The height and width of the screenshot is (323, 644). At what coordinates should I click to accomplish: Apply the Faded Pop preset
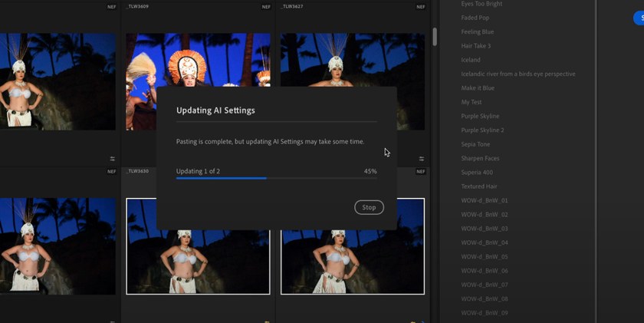475,18
